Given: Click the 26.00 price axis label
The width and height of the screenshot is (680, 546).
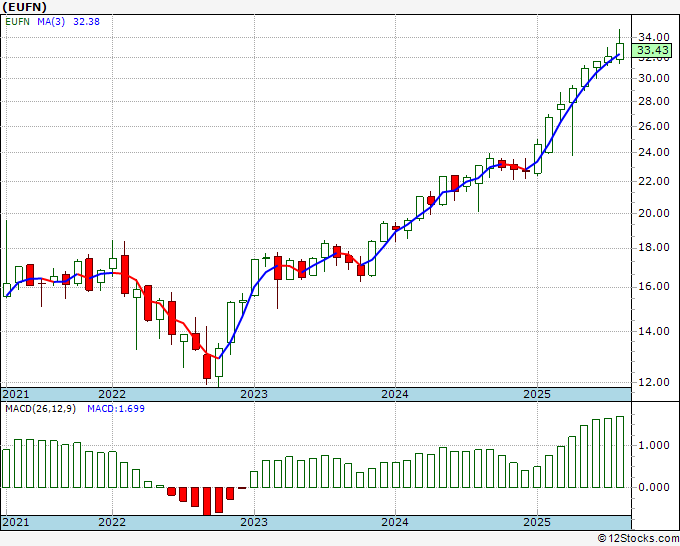Looking at the screenshot, I should 654,126.
